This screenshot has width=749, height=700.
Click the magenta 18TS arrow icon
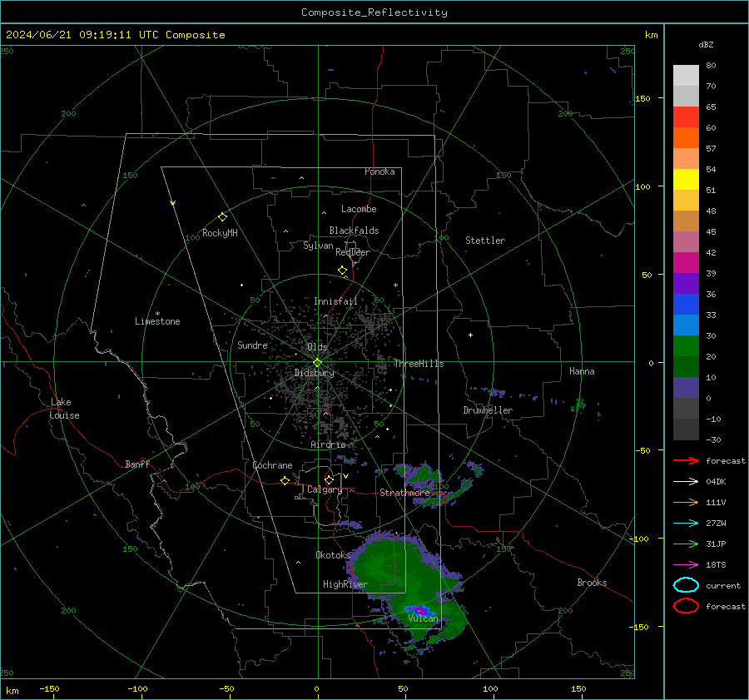[x=686, y=565]
